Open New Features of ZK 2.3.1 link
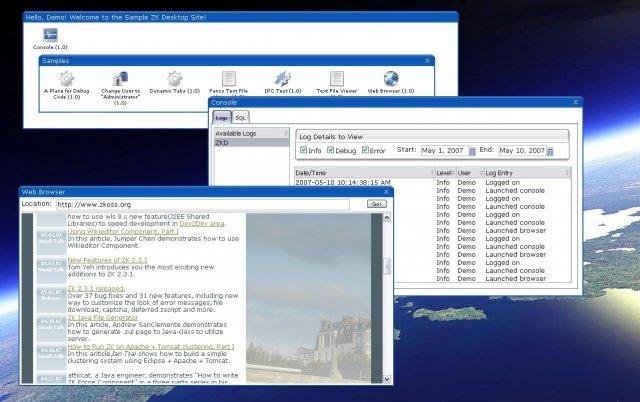 (107, 260)
